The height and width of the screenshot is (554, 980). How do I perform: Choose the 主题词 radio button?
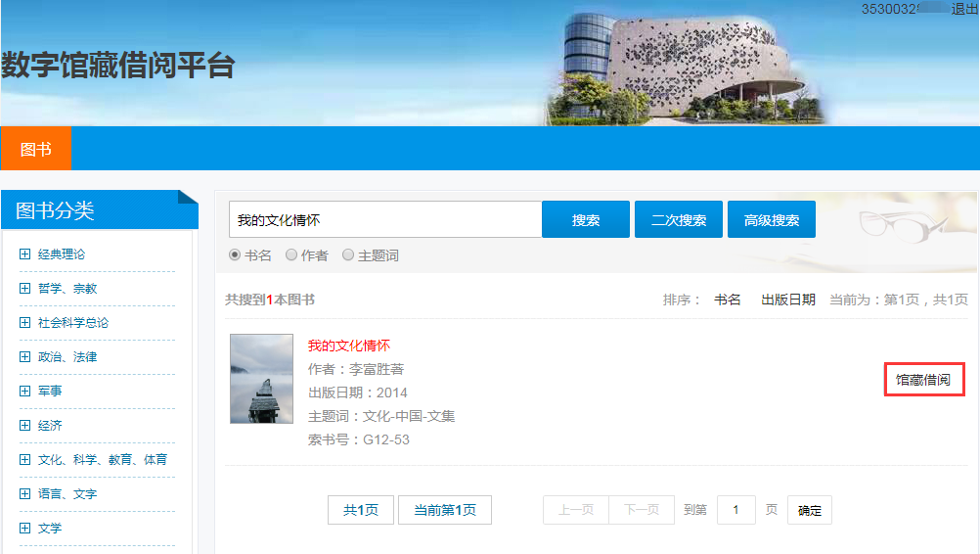(348, 255)
